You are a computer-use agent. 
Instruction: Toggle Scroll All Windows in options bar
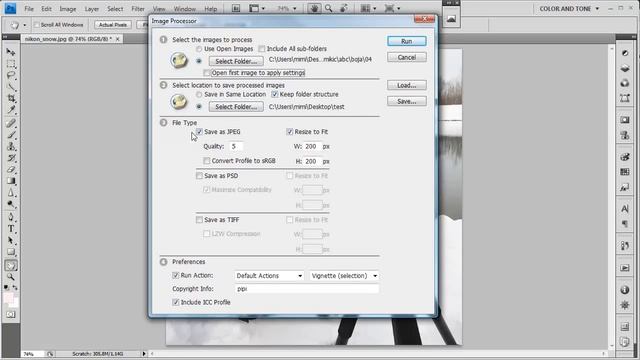pyautogui.click(x=37, y=25)
